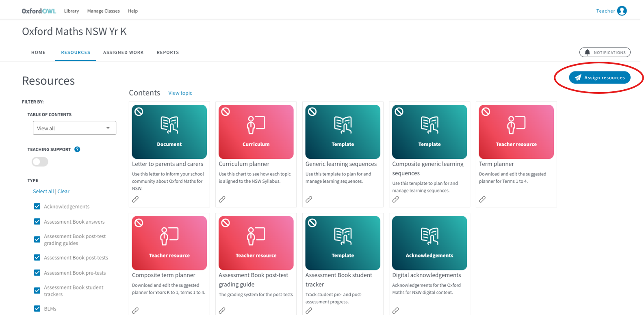Click the Notifications button label
644x315 pixels.
[x=609, y=52]
